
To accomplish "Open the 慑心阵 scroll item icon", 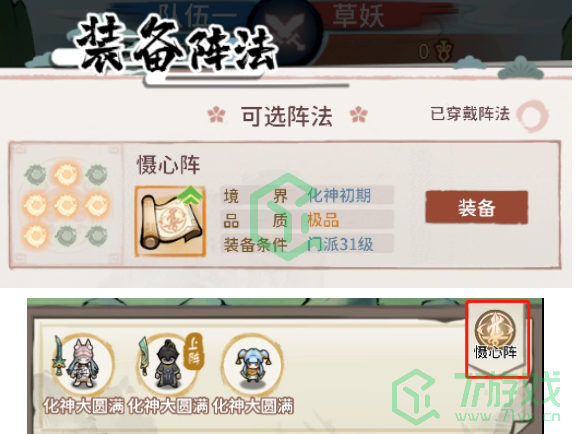I will pos(170,220).
